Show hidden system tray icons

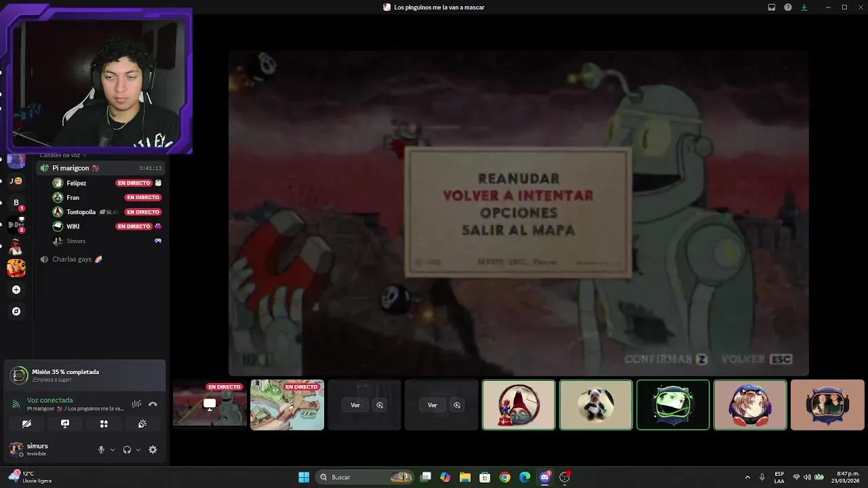click(747, 477)
